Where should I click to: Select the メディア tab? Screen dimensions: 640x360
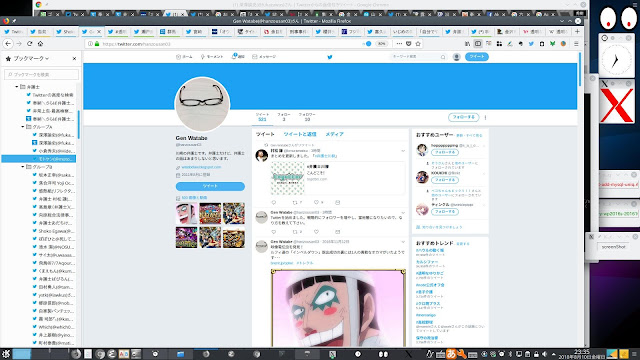coord(334,134)
